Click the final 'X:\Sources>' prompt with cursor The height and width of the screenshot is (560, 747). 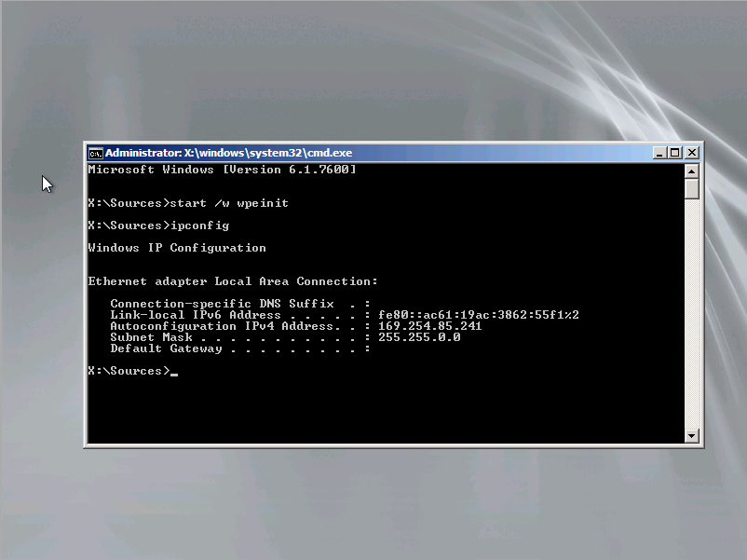(x=133, y=371)
